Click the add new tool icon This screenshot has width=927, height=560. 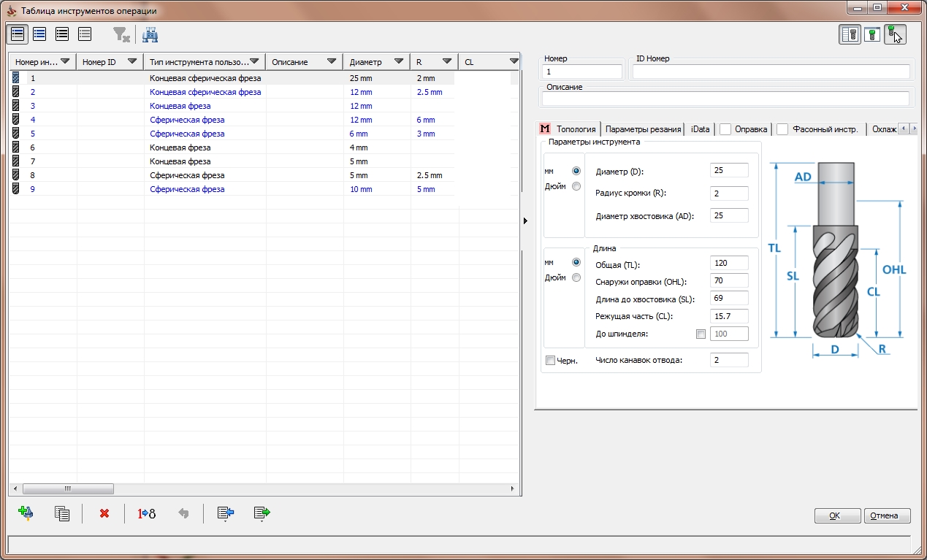pyautogui.click(x=26, y=513)
